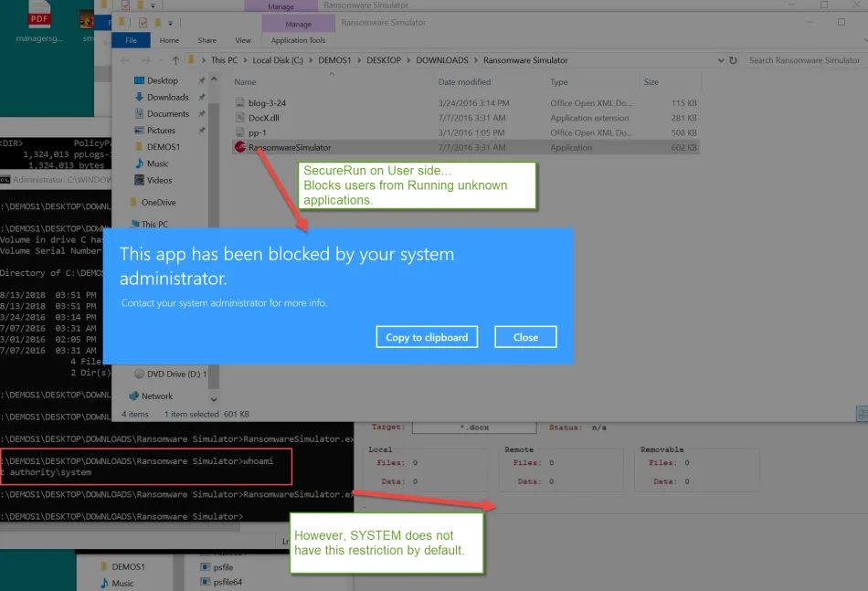Expand the DEMOS1 breadcrumb in address path
This screenshot has height=591, width=868.
click(360, 60)
